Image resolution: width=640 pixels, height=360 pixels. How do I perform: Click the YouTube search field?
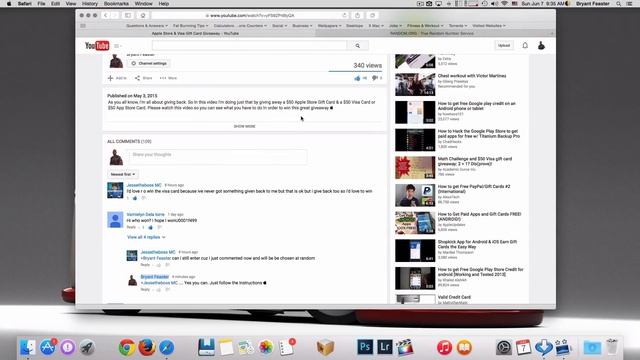coord(249,46)
